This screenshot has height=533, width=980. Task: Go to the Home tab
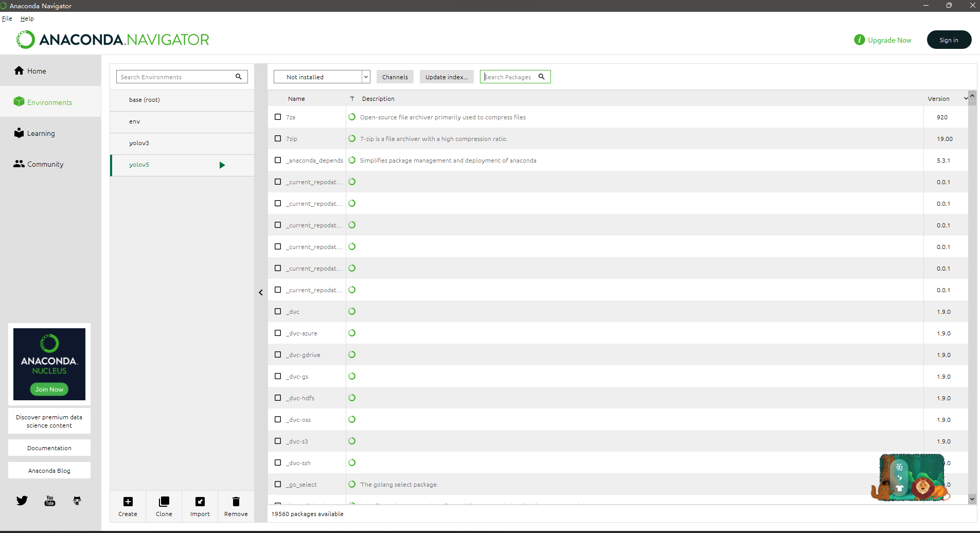point(50,71)
